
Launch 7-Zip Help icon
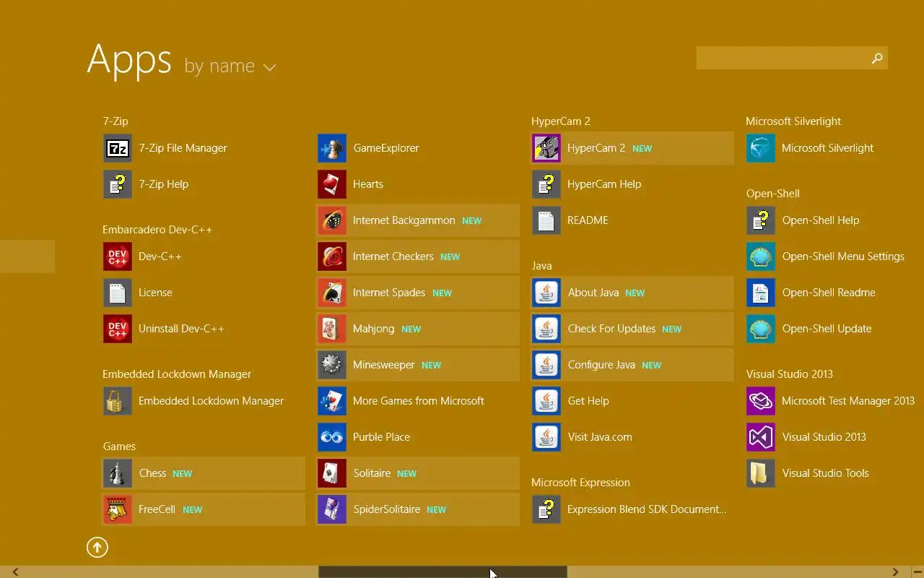[118, 184]
